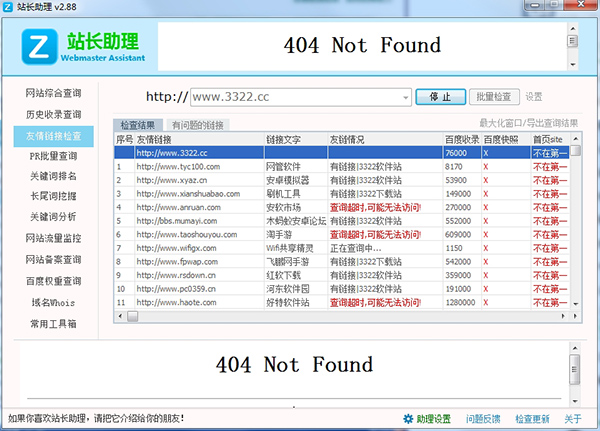
Task: Click 友链情况 column header
Action: (x=385, y=140)
